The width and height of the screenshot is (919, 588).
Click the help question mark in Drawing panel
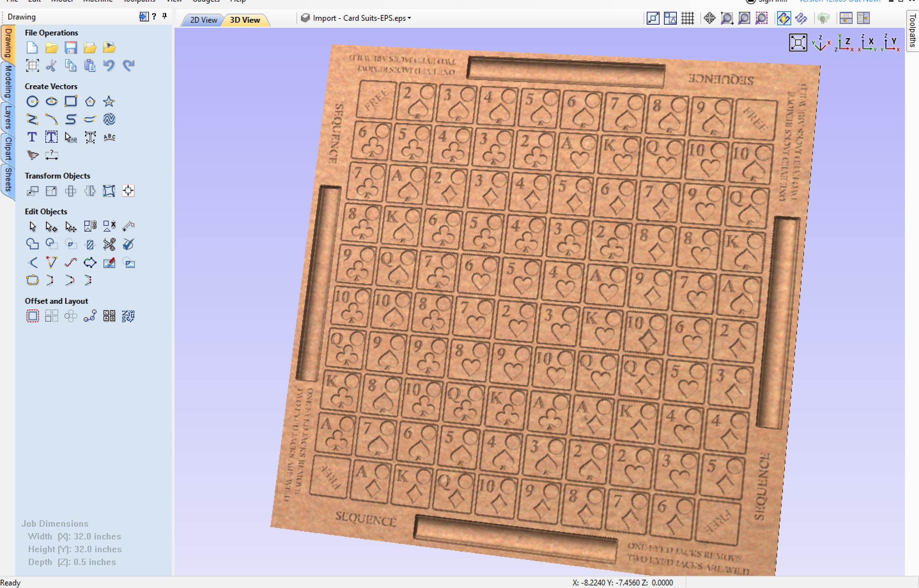(154, 16)
